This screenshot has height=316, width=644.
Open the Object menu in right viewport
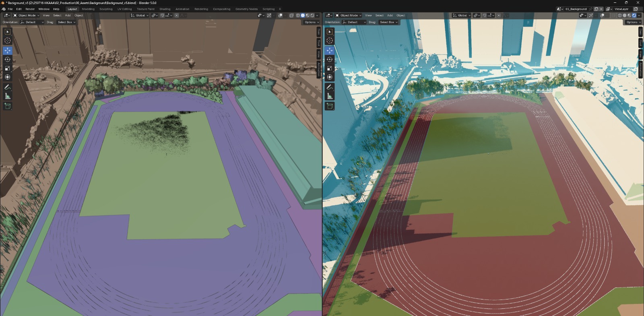(400, 15)
